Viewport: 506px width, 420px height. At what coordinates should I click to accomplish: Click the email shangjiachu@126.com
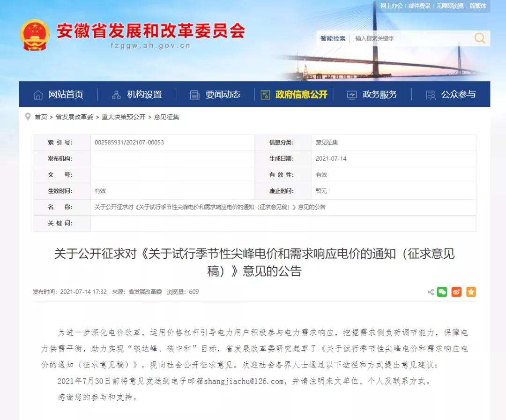pos(244,381)
